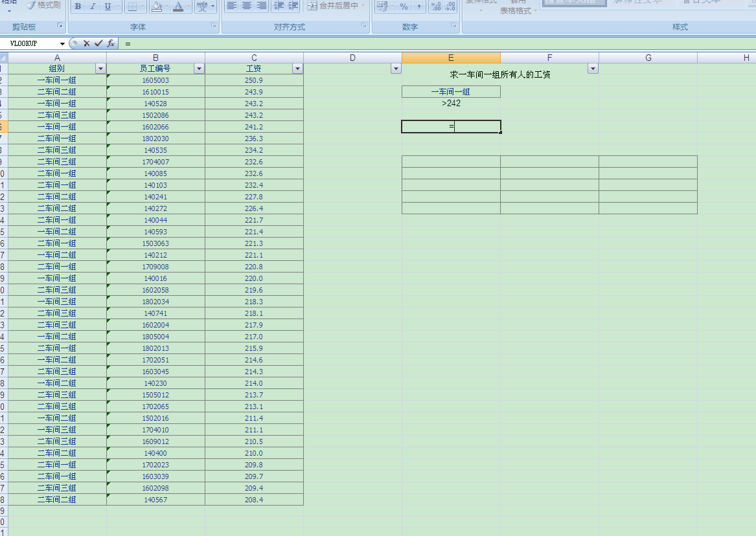The height and width of the screenshot is (536, 756).
Task: Click criteria cell 一车间一组 in column E
Action: point(451,91)
